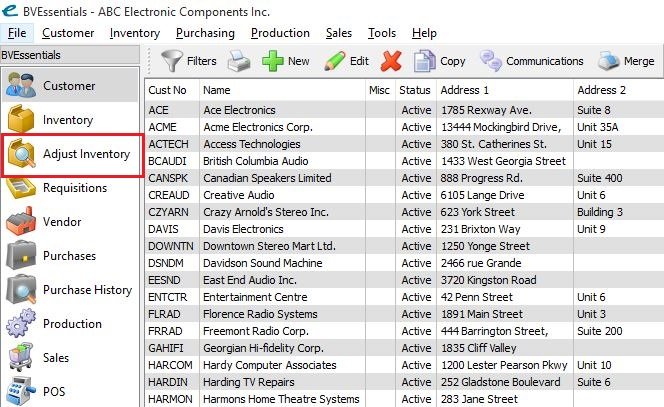Screen dimensions: 664x407
Task: Select the Ace Electronics row
Action: [x=404, y=110]
